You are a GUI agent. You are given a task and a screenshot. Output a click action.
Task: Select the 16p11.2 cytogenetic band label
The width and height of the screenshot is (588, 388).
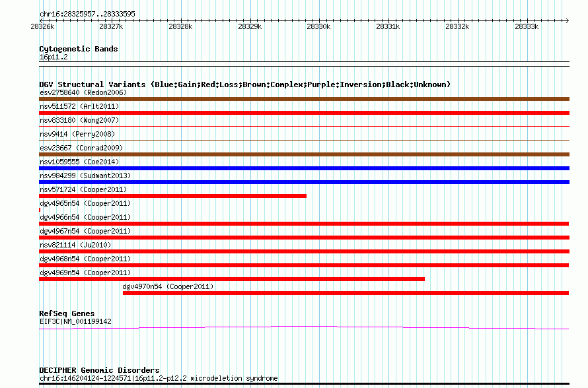tap(54, 57)
